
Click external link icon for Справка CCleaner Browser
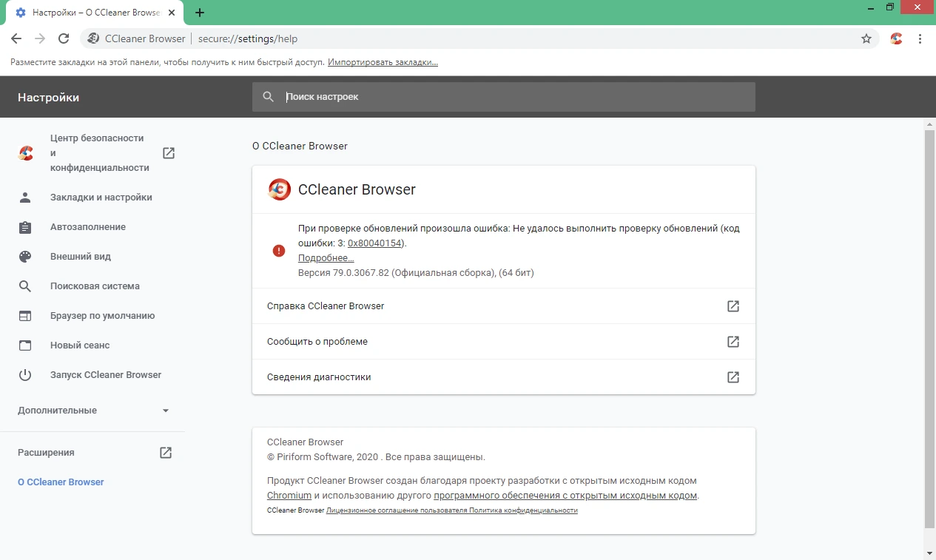[733, 306]
